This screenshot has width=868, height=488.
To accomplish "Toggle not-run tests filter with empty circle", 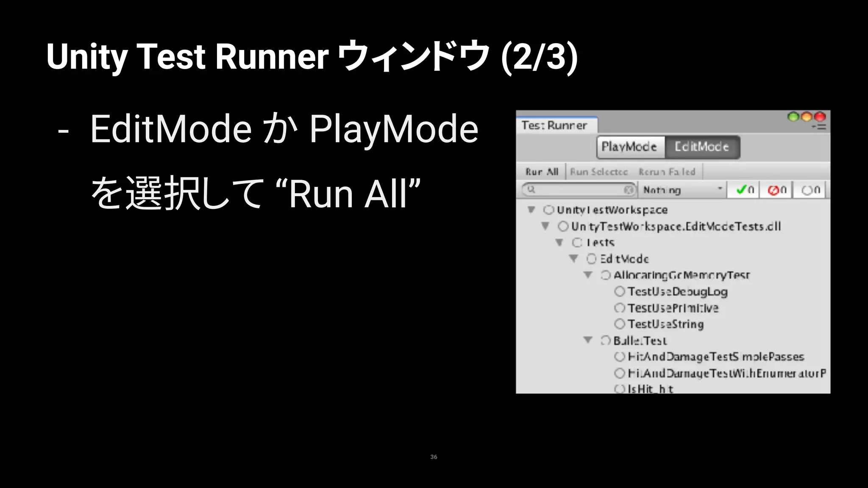I will click(x=810, y=190).
